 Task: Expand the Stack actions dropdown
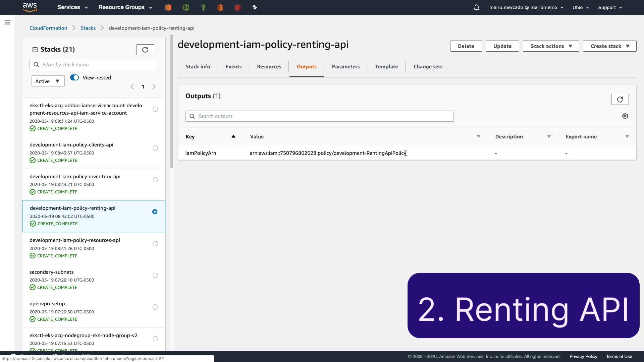pos(551,46)
